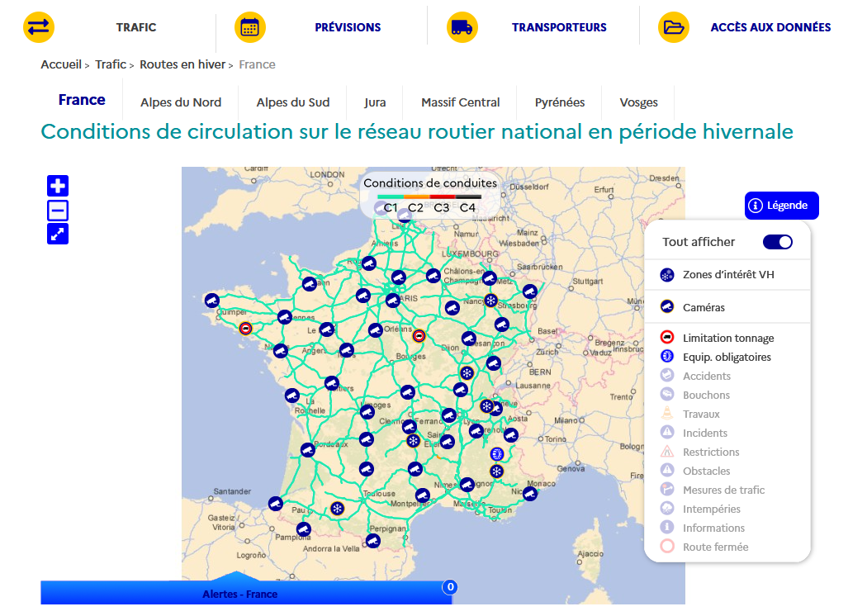Viewport: 848px width, 616px height.
Task: Click the map zoom in plus button
Action: [x=58, y=186]
